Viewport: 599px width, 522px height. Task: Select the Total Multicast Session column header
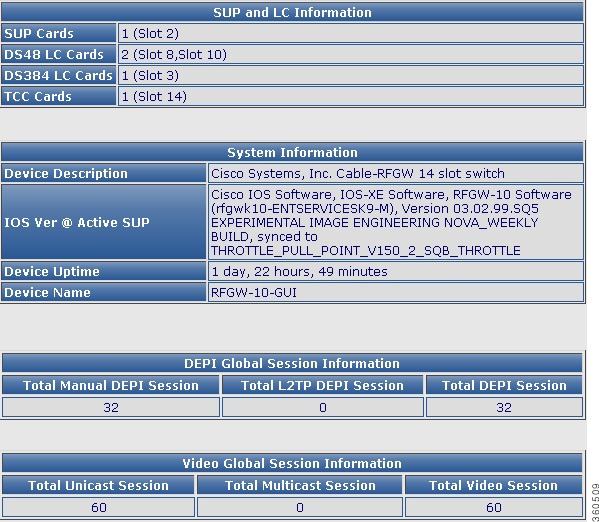pos(300,485)
